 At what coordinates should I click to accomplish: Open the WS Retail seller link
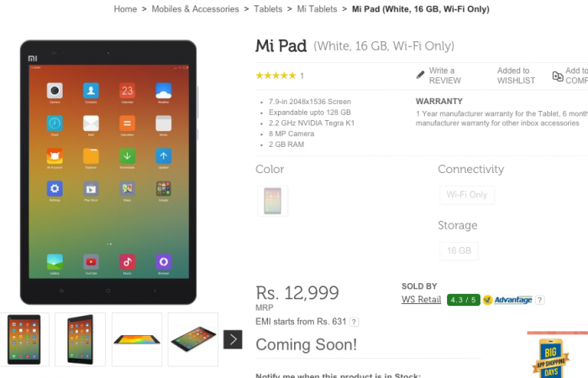(x=421, y=300)
